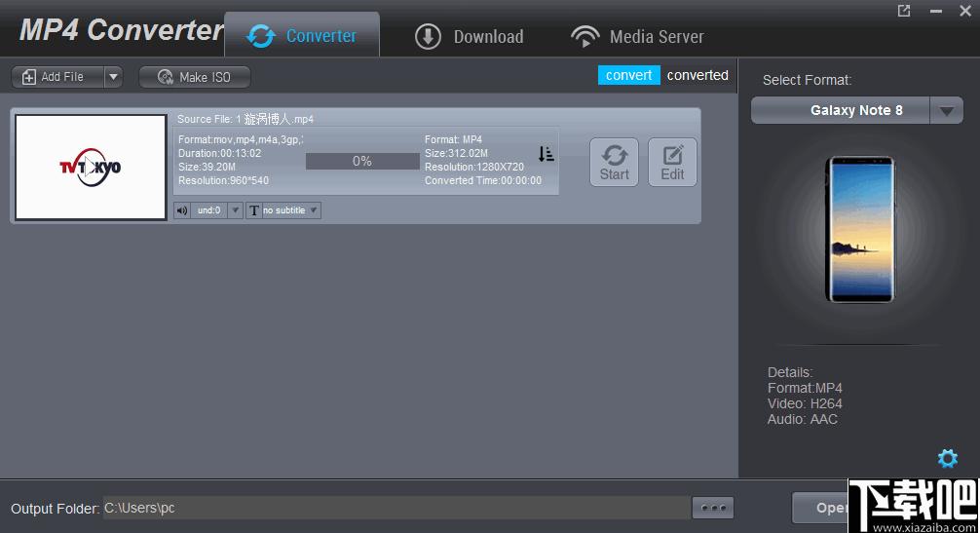This screenshot has height=533, width=980.
Task: Click the Size:39.20M source text
Action: [x=207, y=167]
